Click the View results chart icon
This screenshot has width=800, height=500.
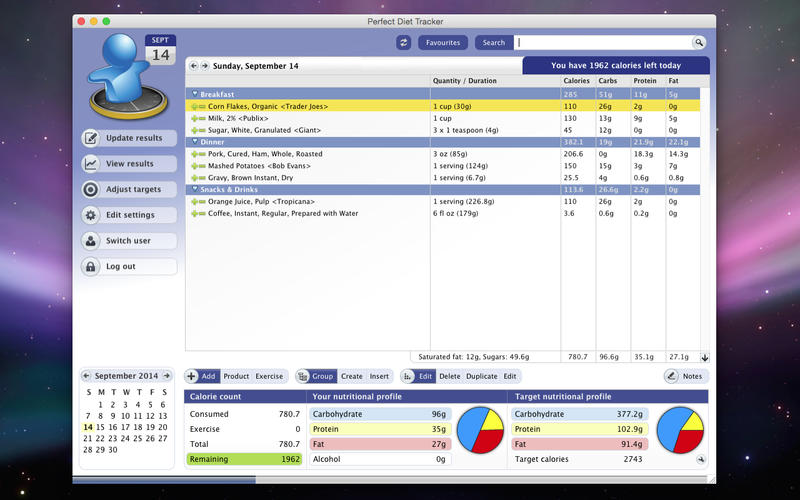pos(91,164)
